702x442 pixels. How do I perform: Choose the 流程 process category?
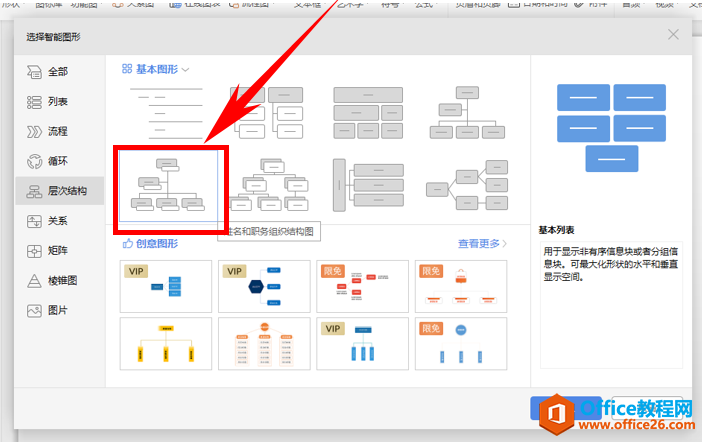tap(47, 132)
